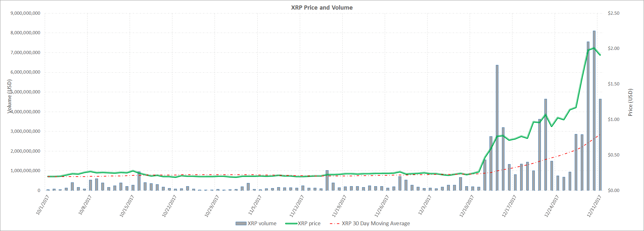Select the 10/1/2017 date axis label
This screenshot has width=644, height=231.
pos(42,205)
